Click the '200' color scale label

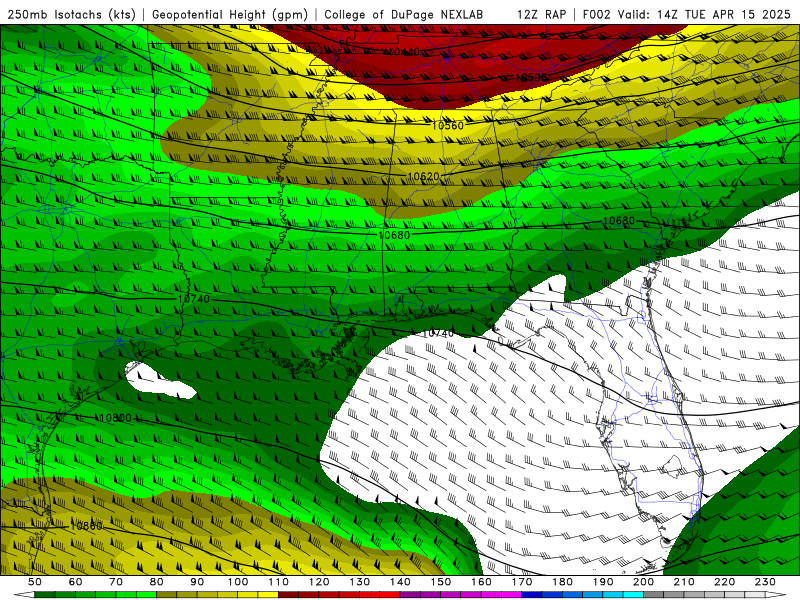click(644, 582)
